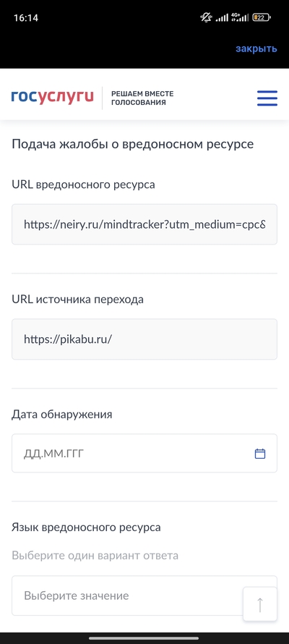
Task: Tap the 4G+ signal strength icon
Action: [x=239, y=17]
